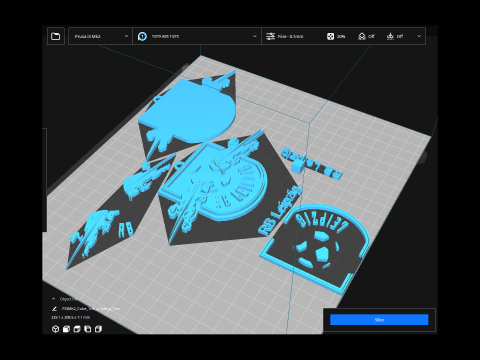Select the 3D isometric view cube icon
The width and height of the screenshot is (480, 360).
coord(55,329)
